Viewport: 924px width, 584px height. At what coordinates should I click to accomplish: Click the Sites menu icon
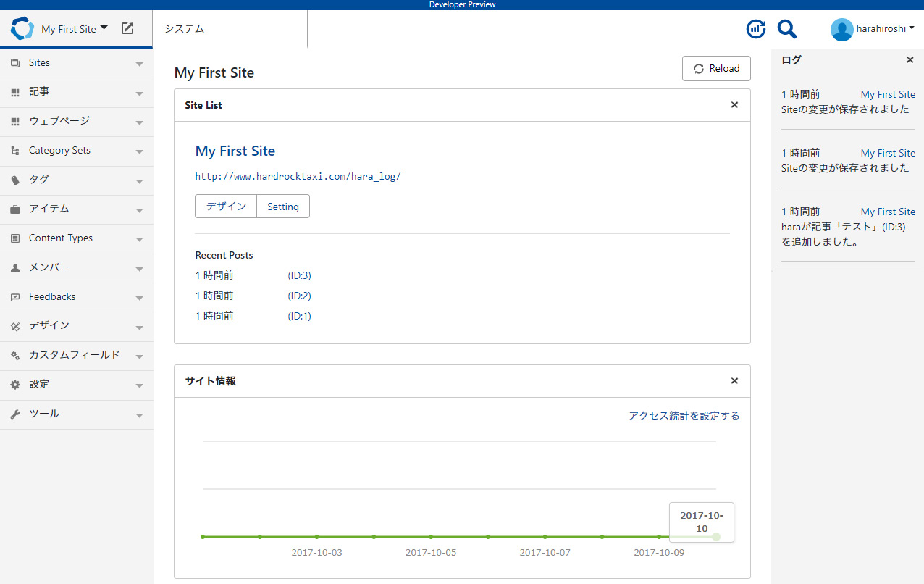[15, 63]
